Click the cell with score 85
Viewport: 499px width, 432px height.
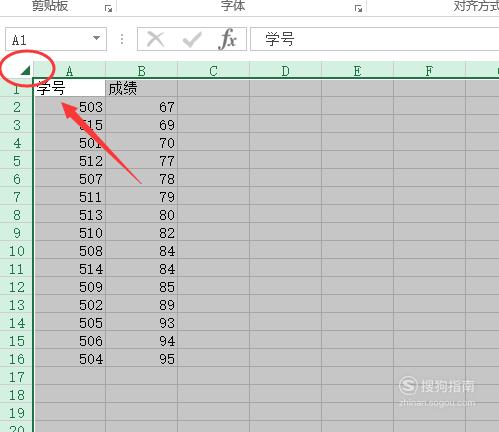[141, 287]
